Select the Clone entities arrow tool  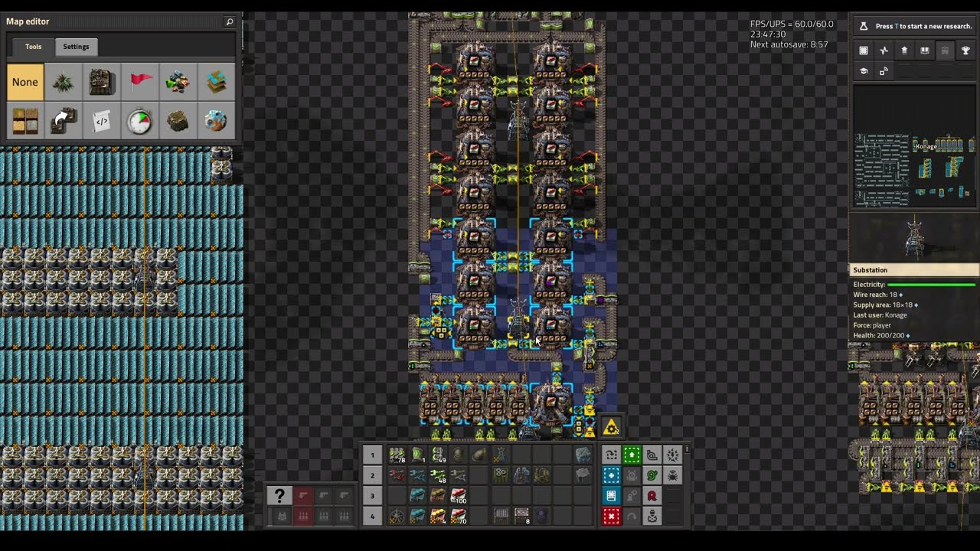pos(64,121)
